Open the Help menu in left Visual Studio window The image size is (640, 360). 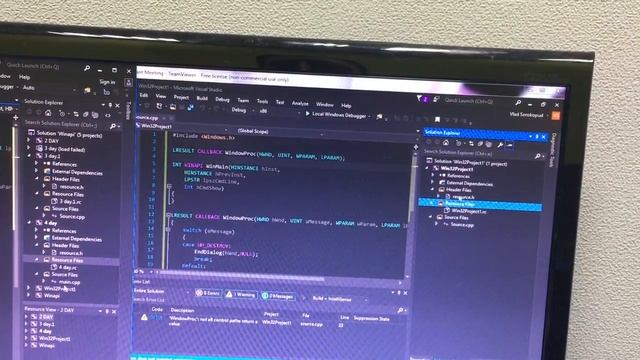pyautogui.click(x=24, y=77)
